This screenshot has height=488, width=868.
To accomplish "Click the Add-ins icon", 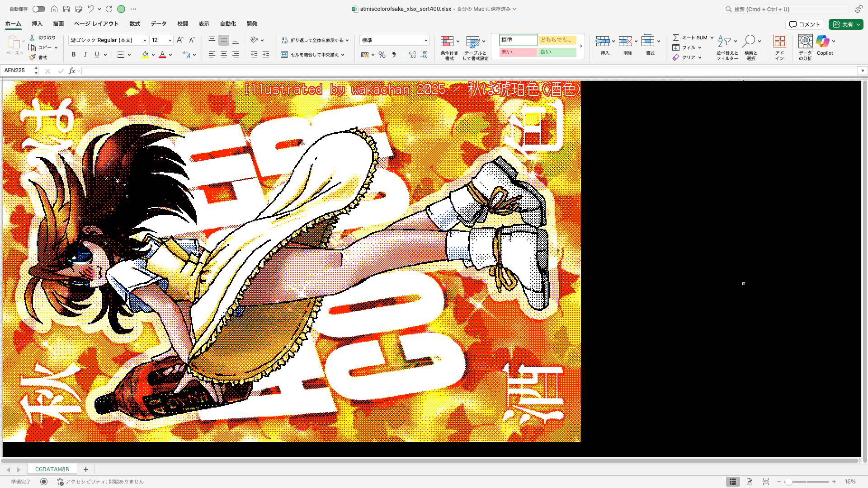I will 779,42.
